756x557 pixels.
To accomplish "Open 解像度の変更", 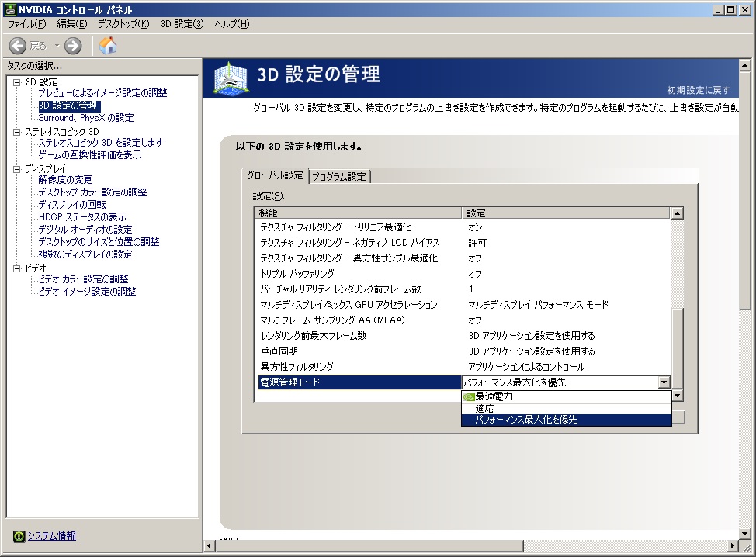I will (x=65, y=180).
